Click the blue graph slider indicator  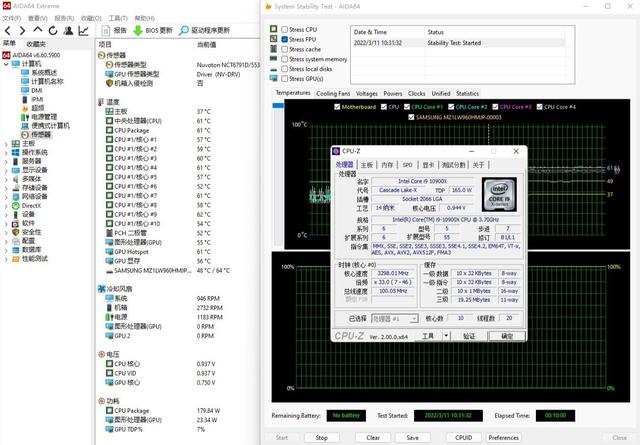click(278, 106)
